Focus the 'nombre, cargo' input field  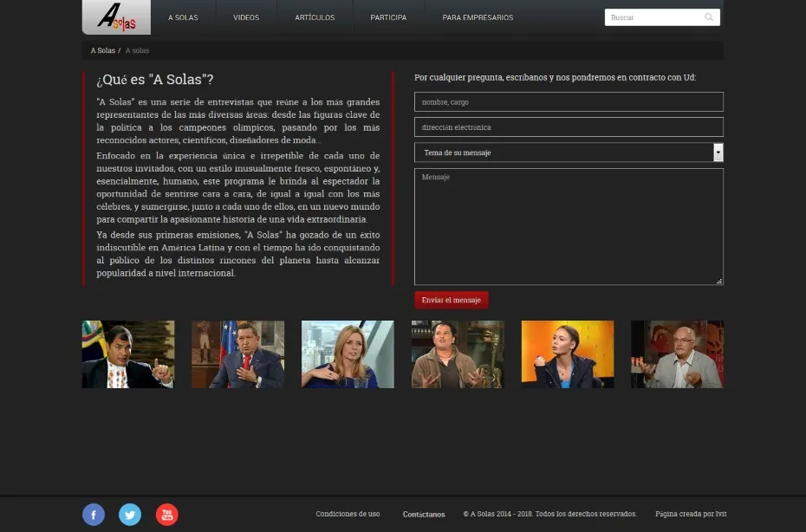pyautogui.click(x=569, y=102)
